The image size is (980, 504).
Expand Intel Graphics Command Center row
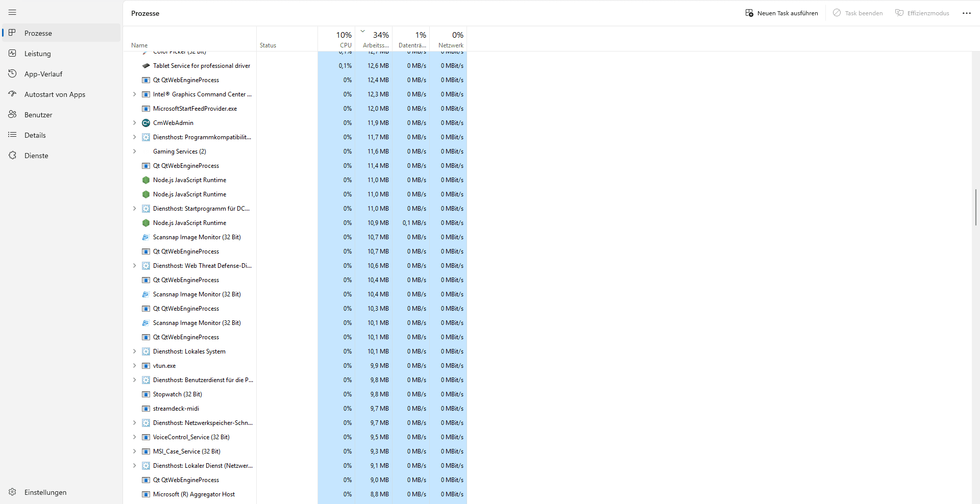click(135, 94)
